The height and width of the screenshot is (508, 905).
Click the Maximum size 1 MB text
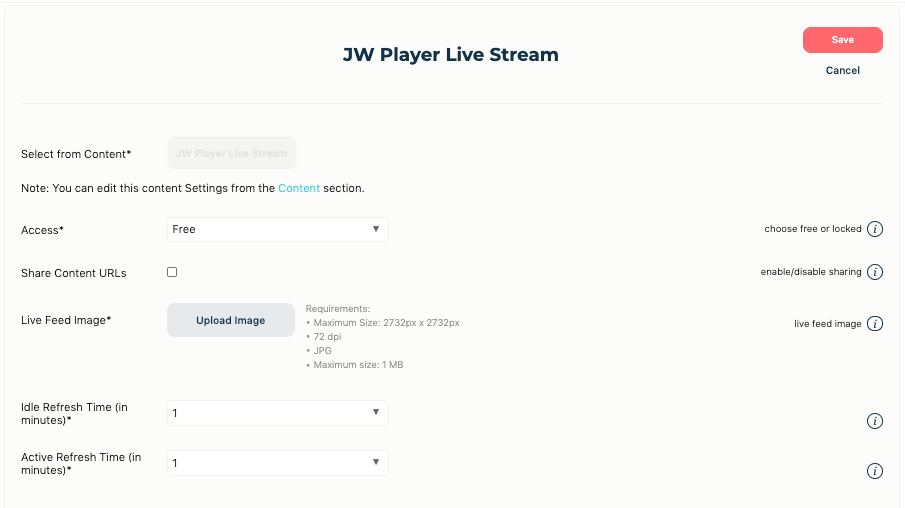[358, 365]
